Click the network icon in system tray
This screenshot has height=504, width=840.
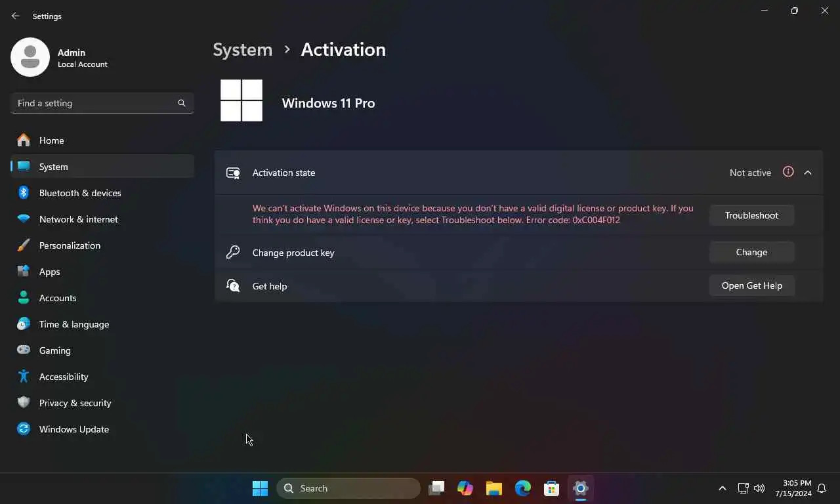point(743,488)
